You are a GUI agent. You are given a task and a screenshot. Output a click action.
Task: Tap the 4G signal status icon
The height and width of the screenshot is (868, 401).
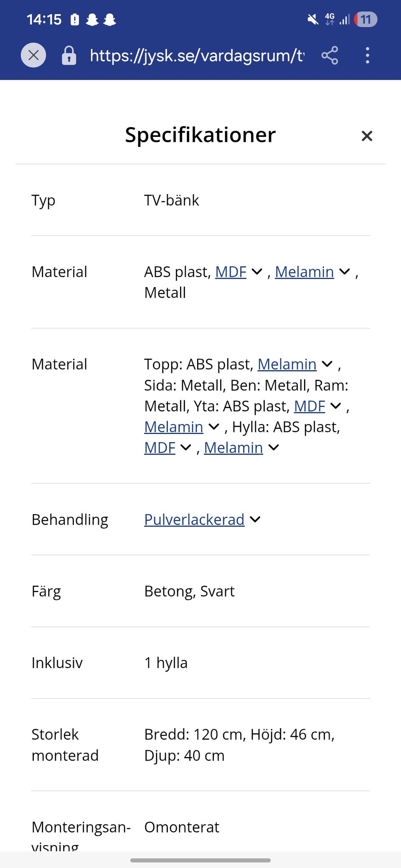330,19
